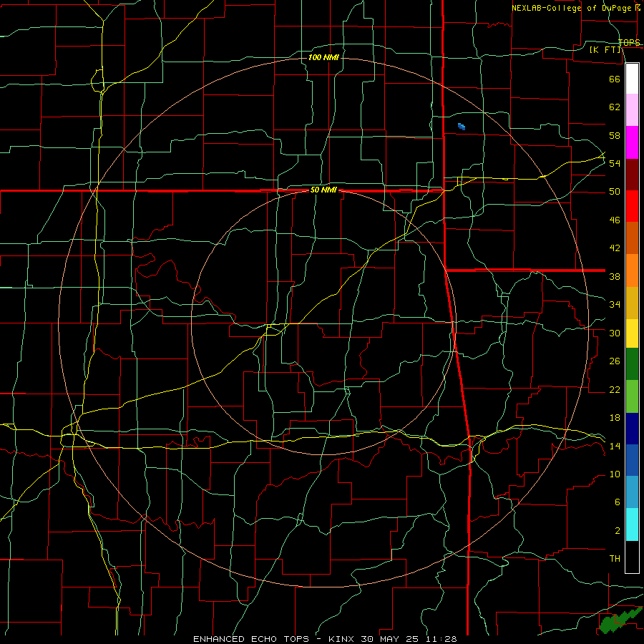The width and height of the screenshot is (644, 644).
Task: Click the TH threshold label
Action: point(615,558)
